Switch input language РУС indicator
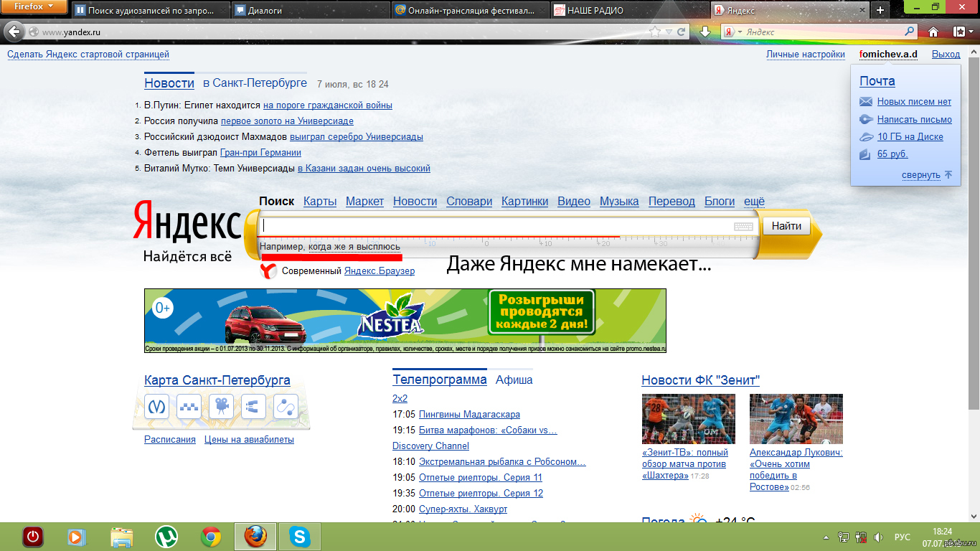980x551 pixels. 903,537
